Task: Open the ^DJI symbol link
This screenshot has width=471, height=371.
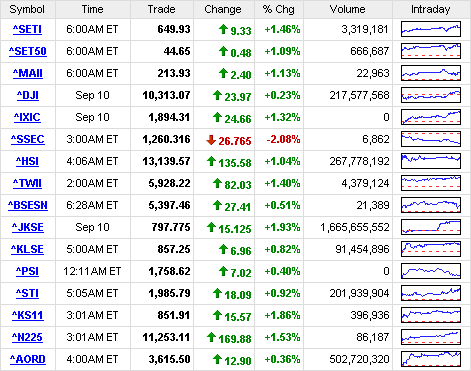Action: point(28,95)
